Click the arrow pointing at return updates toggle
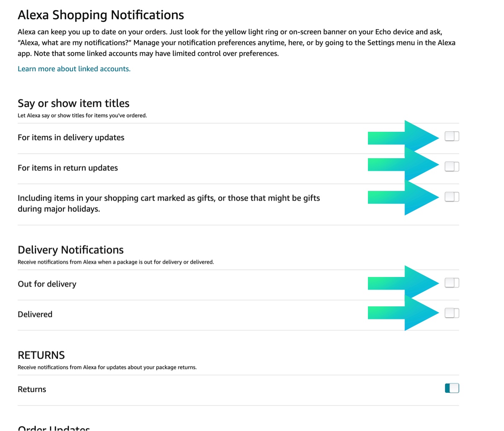Screen dimensions: 504x431 [403, 165]
